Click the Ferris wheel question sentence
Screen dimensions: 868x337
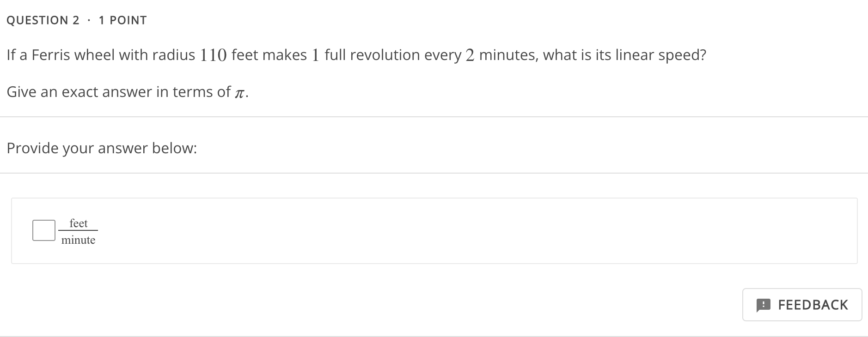(356, 55)
